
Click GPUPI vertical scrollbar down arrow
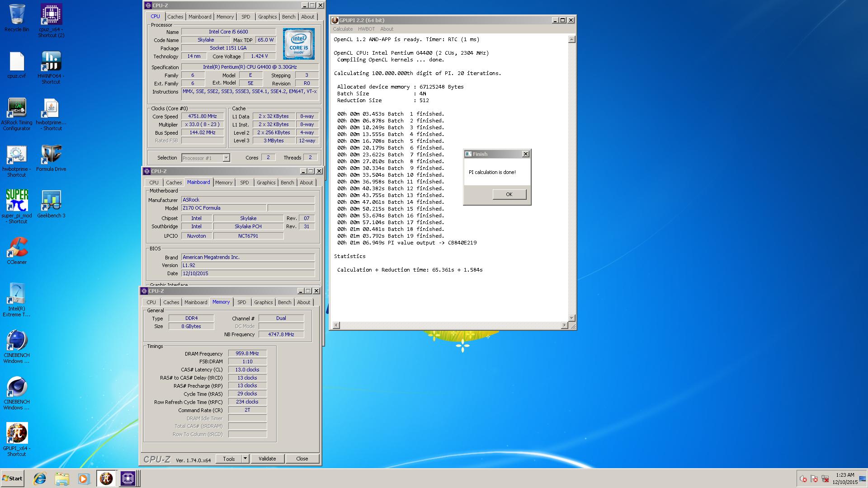coord(571,318)
